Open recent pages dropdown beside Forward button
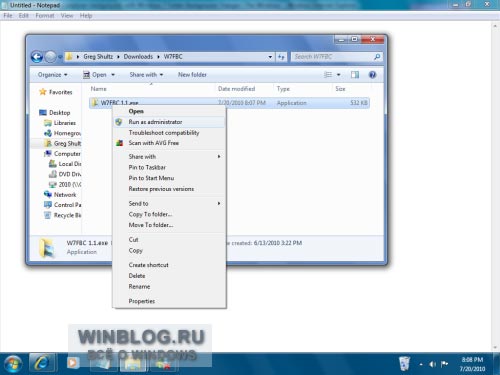 (60, 57)
